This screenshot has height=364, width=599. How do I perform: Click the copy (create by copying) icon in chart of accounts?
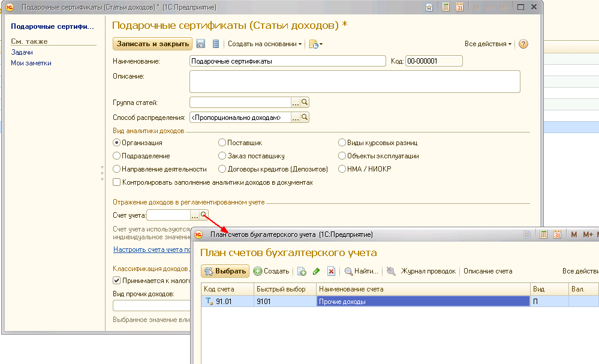coord(302,271)
